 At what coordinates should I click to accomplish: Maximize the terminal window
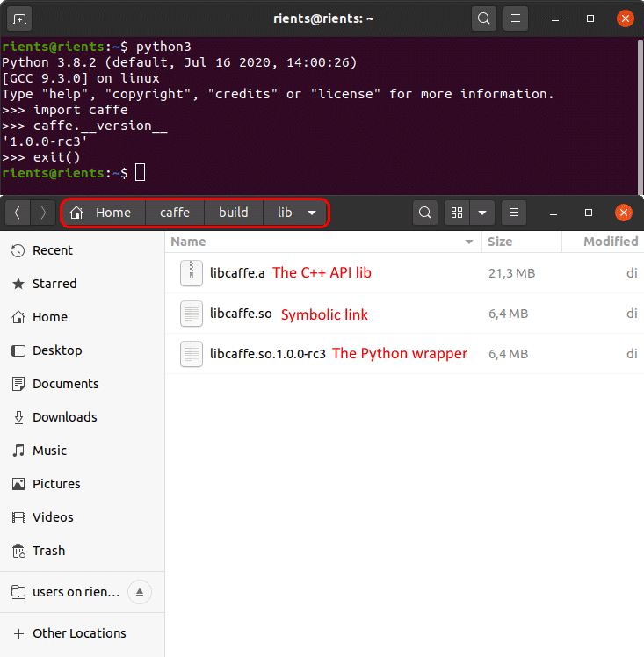tap(590, 18)
